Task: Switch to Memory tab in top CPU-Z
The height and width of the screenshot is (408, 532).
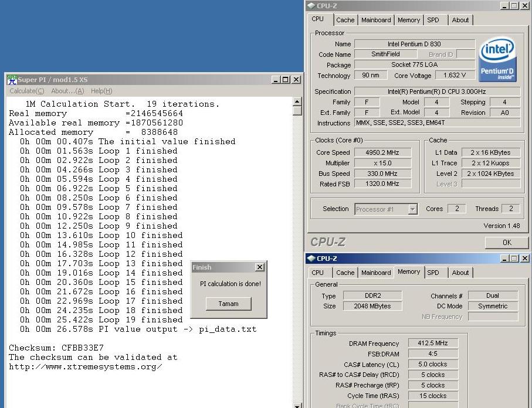Action: click(x=409, y=20)
